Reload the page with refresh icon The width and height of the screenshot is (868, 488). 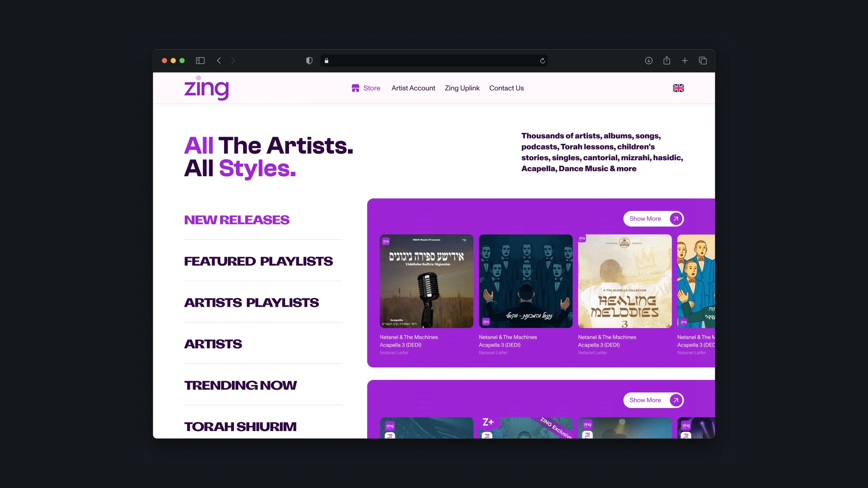542,61
